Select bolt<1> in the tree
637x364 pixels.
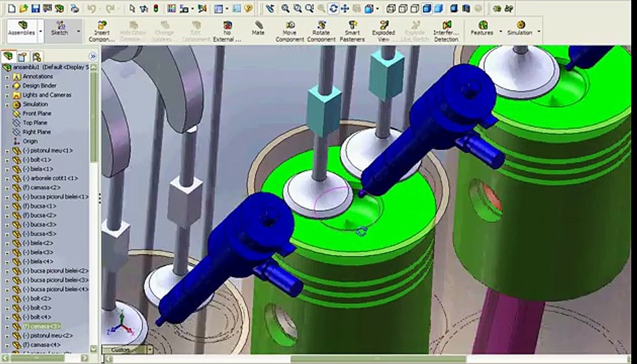point(37,160)
